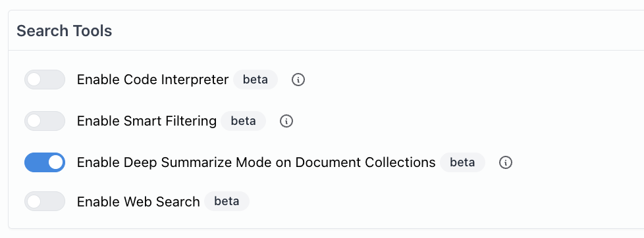The image size is (644, 238).
Task: Click the white knob of the enabled blue toggle
Action: [x=56, y=162]
